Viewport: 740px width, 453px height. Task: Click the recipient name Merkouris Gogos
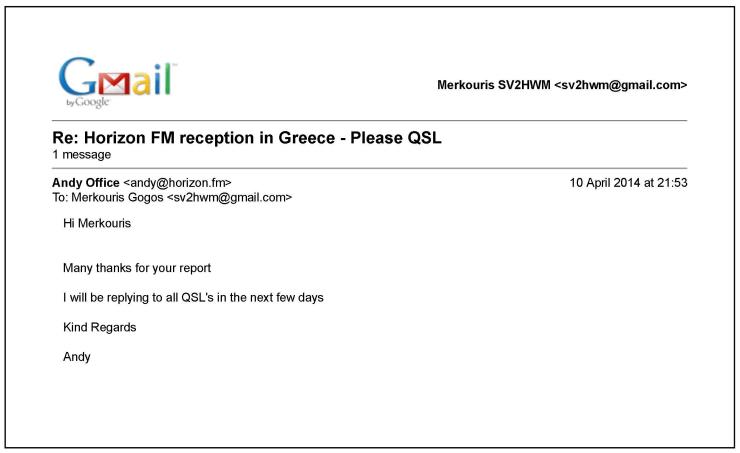tap(117, 198)
